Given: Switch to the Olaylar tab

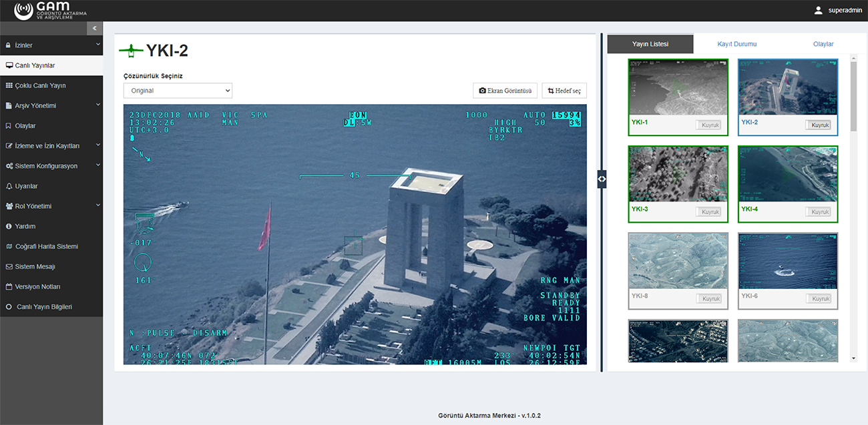Looking at the screenshot, I should pos(823,44).
